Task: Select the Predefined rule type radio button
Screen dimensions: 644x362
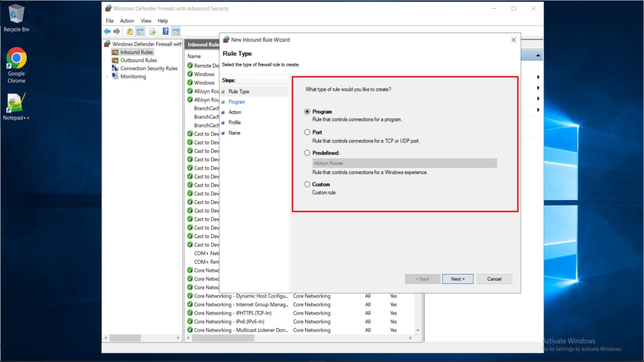Action: click(x=307, y=153)
